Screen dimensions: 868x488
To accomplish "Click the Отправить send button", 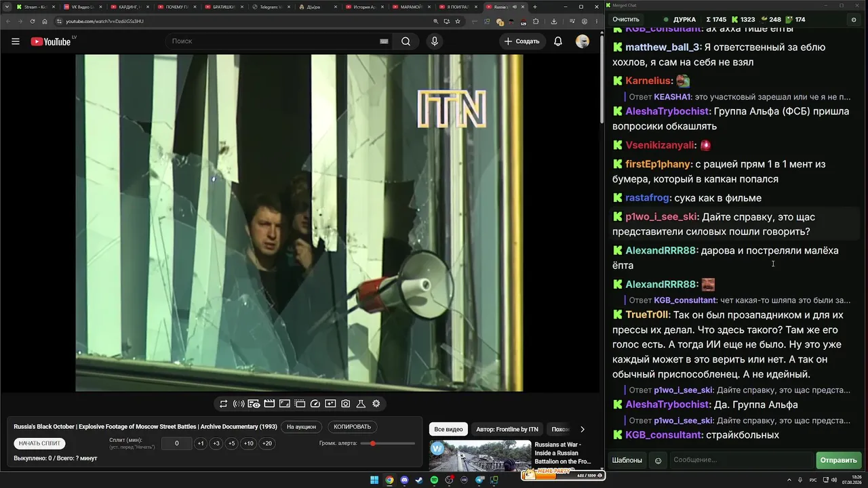I will point(839,460).
